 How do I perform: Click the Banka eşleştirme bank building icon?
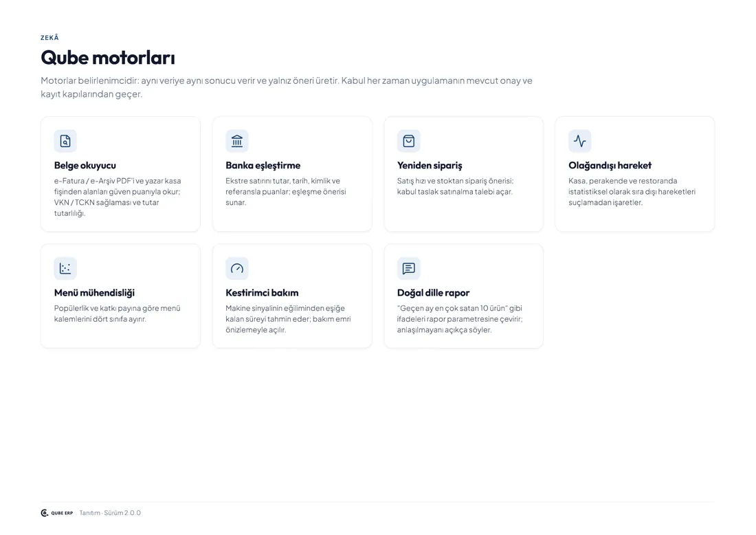pyautogui.click(x=236, y=141)
